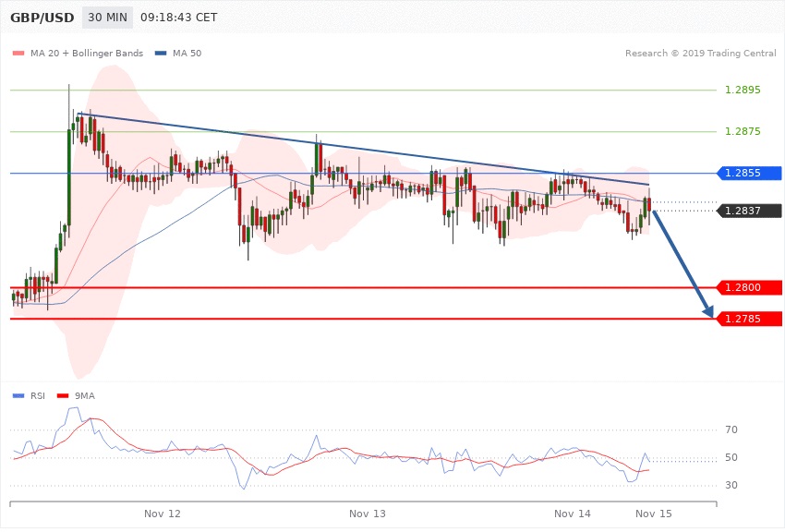Select the 1.2875 resistance level label
Viewport: 785px width, 532px height.
click(x=743, y=132)
